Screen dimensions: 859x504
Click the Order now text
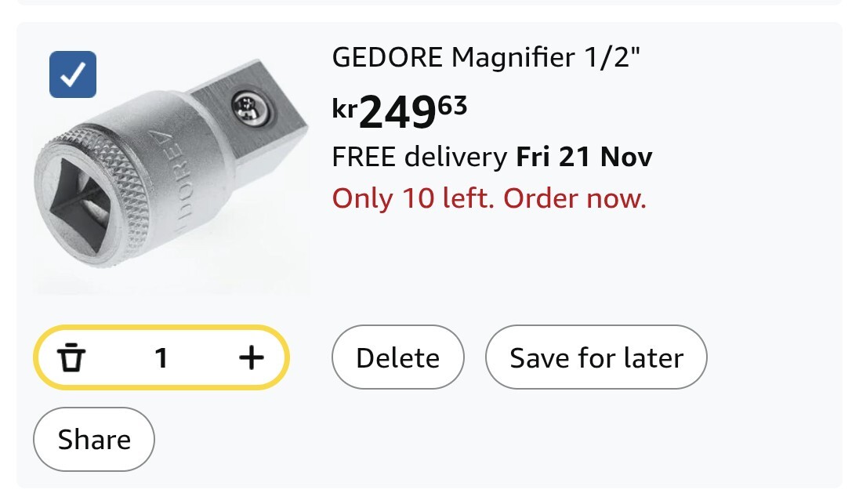574,198
